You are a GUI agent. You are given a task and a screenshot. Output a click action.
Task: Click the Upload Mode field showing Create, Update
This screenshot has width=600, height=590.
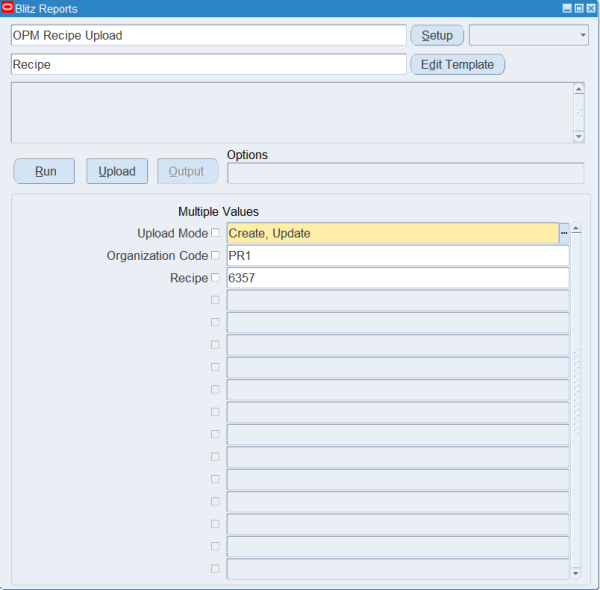click(393, 233)
